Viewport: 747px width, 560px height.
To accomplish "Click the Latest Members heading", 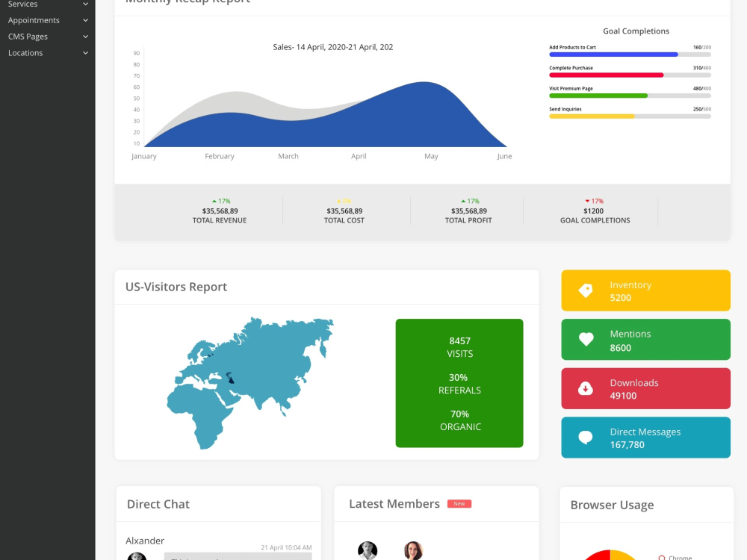I will tap(394, 504).
